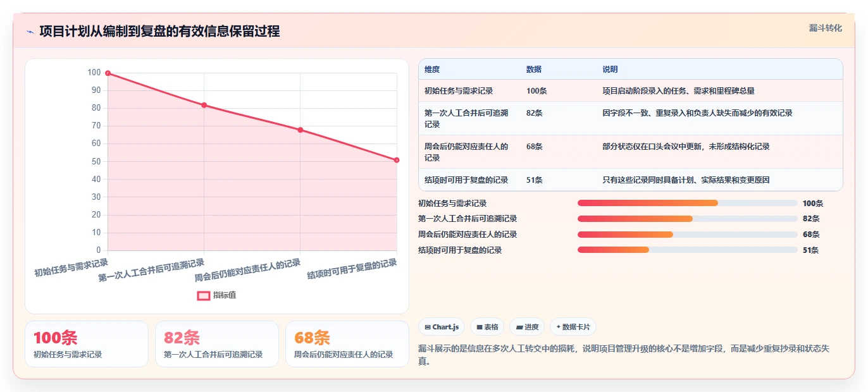Viewport: 868px width, 392px height.
Task: Click progress value label 51条
Action: click(811, 250)
